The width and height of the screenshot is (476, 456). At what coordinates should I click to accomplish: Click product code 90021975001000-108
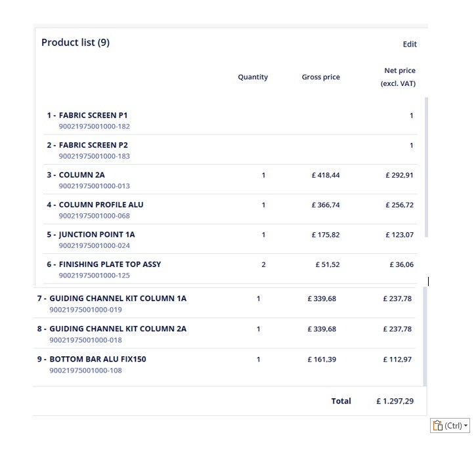[85, 370]
